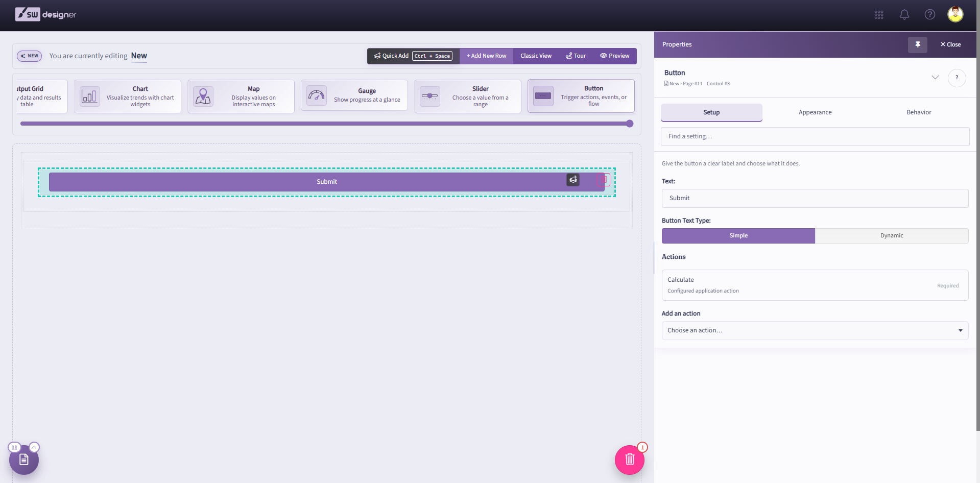Open the user profile avatar
980x483 pixels.
[x=955, y=14]
